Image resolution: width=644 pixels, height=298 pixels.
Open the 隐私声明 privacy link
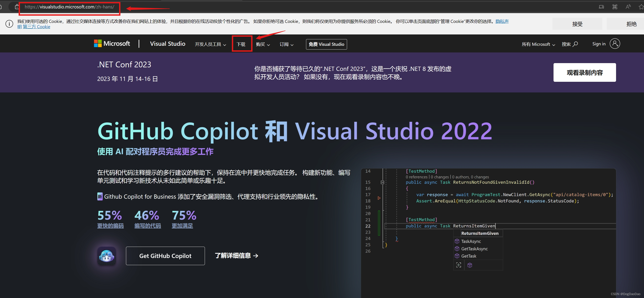coord(502,21)
